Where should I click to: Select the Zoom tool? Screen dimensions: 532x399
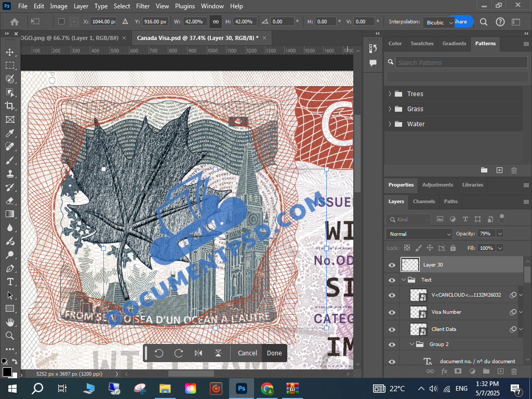coord(10,336)
